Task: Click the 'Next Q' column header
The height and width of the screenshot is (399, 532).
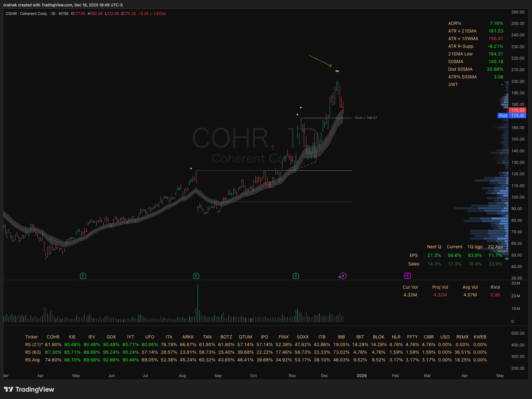Action: coord(434,247)
